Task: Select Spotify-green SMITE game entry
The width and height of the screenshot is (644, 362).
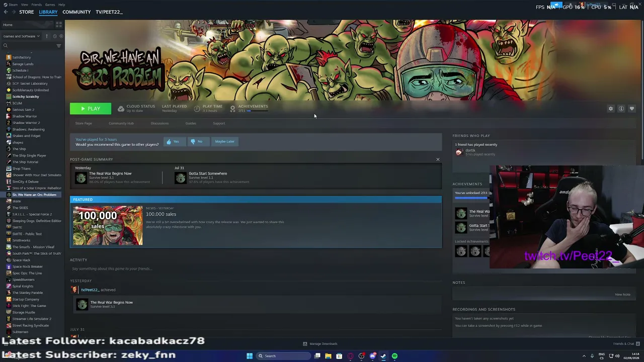Action: (x=17, y=227)
